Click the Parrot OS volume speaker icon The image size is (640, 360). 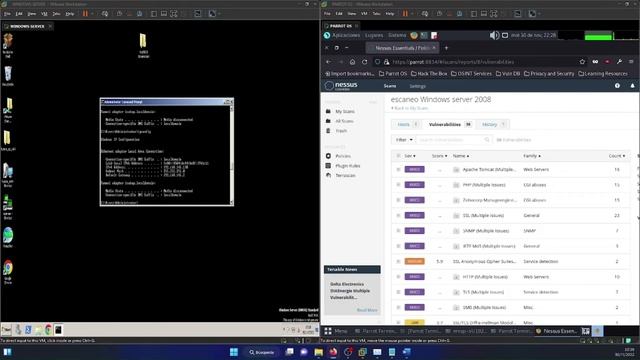pos(494,36)
